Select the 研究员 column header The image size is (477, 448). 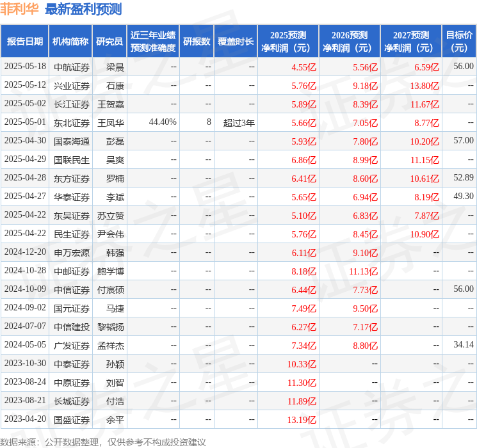109,42
